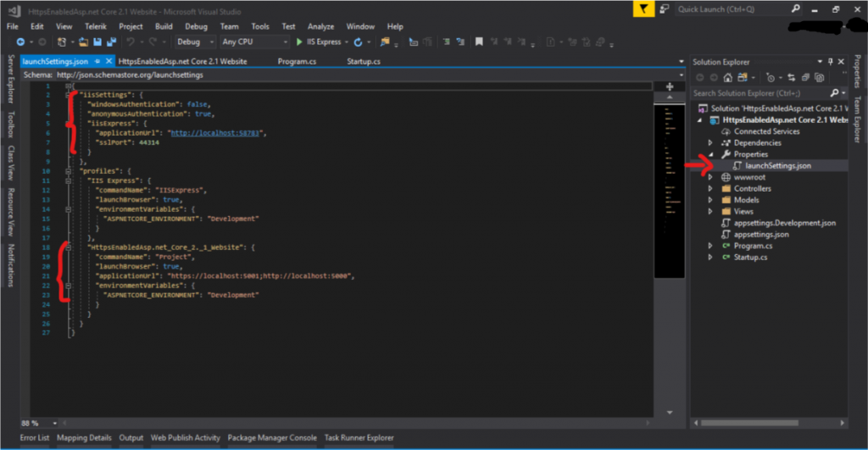Image resolution: width=868 pixels, height=450 pixels.
Task: Collapse the Properties folder node
Action: click(710, 154)
